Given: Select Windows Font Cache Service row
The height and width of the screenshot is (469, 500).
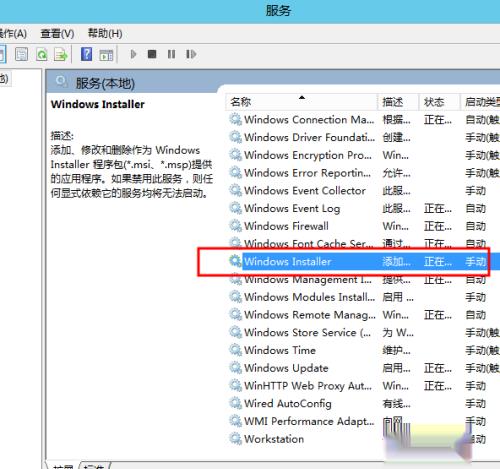Looking at the screenshot, I should [364, 244].
